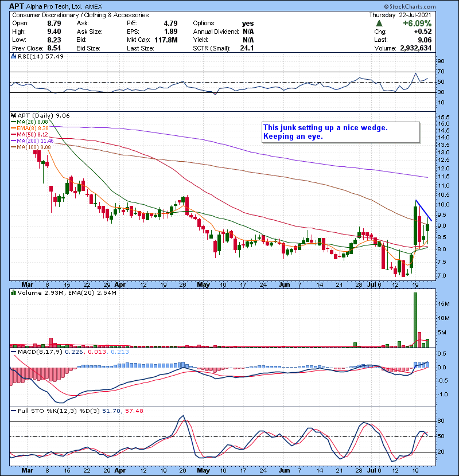Screen dimensions: 459x476
Task: Click the date Thursday 22-Jul-2021
Action: [400, 15]
